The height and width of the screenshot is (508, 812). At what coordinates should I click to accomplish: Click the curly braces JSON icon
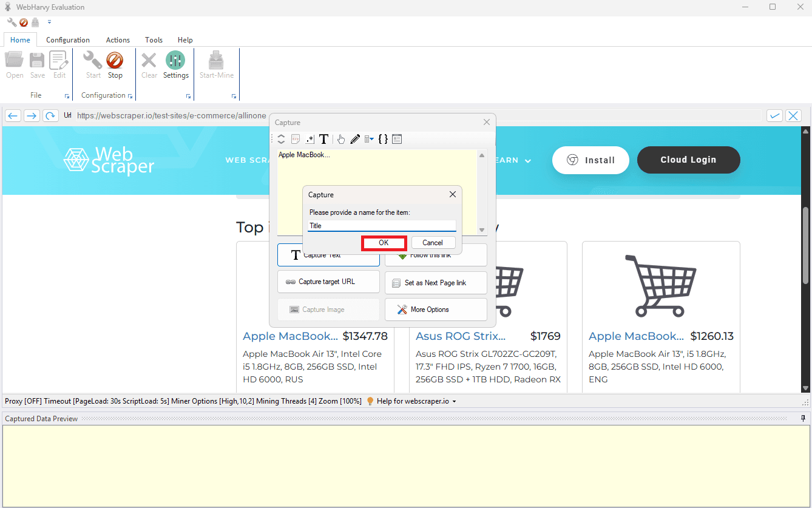pos(383,139)
